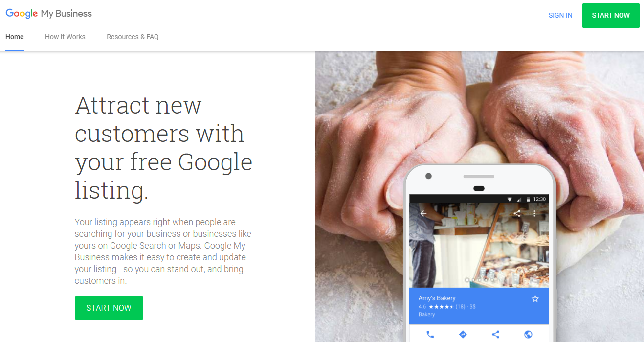The image size is (644, 342).
Task: Click the photo carousel dots indicator
Action: click(x=479, y=280)
